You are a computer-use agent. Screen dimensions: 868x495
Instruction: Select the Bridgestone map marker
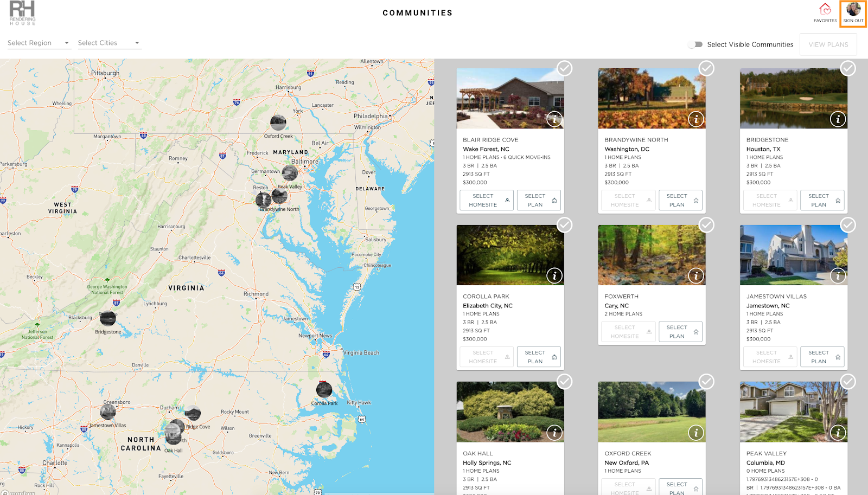click(108, 318)
